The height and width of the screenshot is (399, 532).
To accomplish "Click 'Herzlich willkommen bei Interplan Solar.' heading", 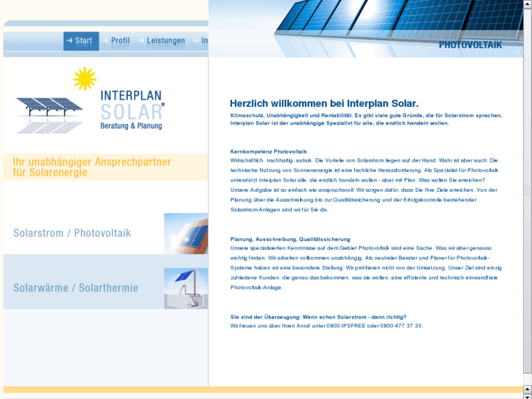I will click(324, 103).
